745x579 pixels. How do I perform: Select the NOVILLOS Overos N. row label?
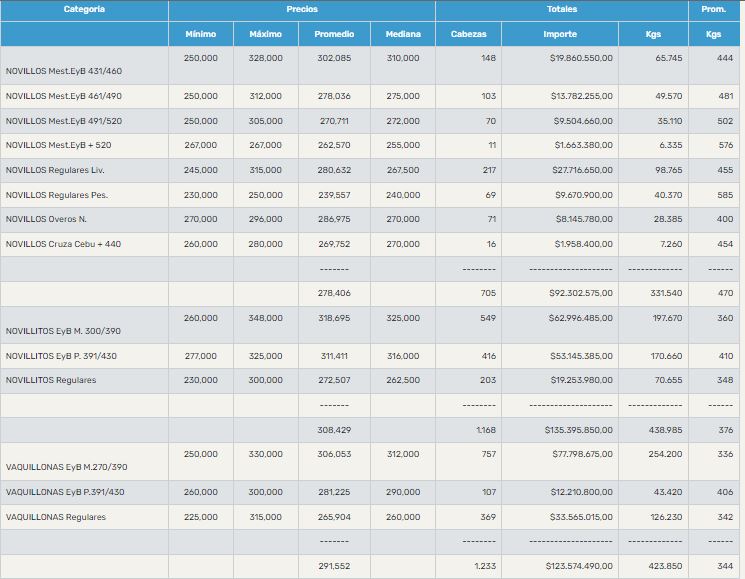point(46,220)
